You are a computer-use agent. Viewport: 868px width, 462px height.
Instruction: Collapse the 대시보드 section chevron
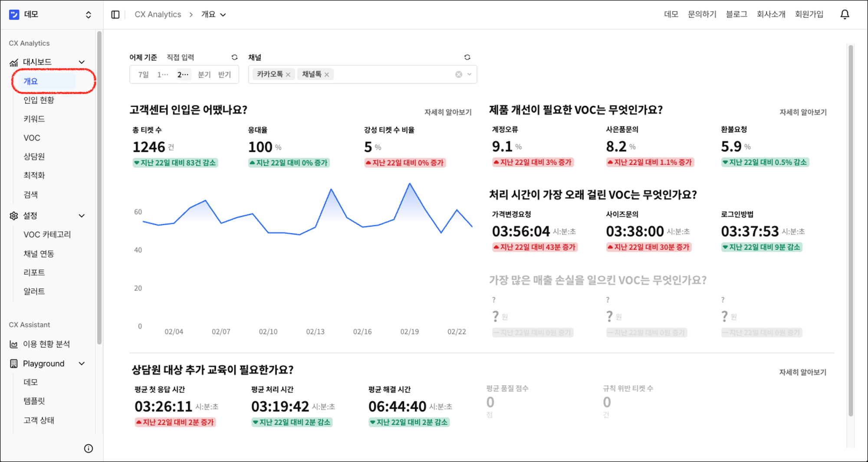pyautogui.click(x=82, y=62)
